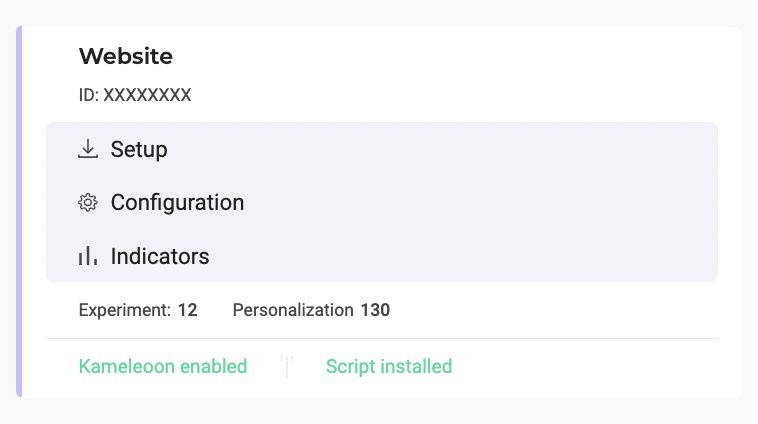This screenshot has height=424, width=758.
Task: Click the experiment count 12
Action: [188, 310]
